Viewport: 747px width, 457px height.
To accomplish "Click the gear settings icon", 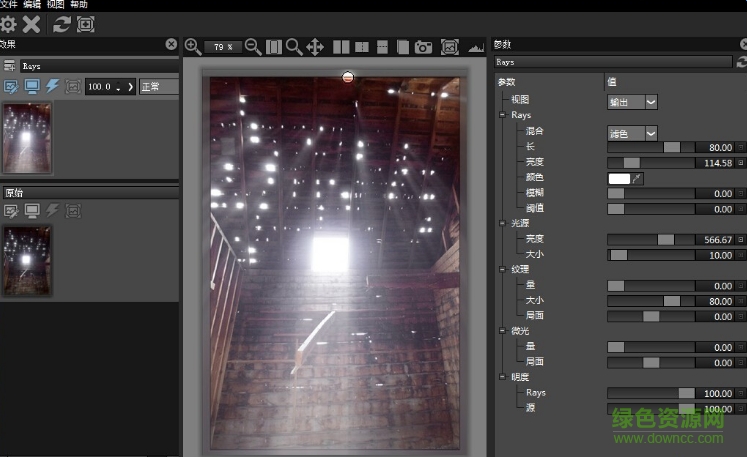I will pos(8,23).
